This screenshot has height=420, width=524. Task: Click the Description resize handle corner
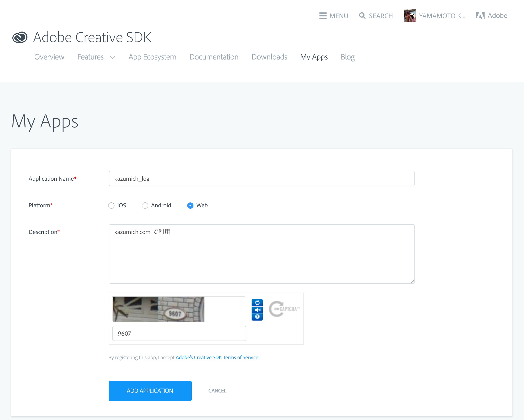pyautogui.click(x=412, y=281)
